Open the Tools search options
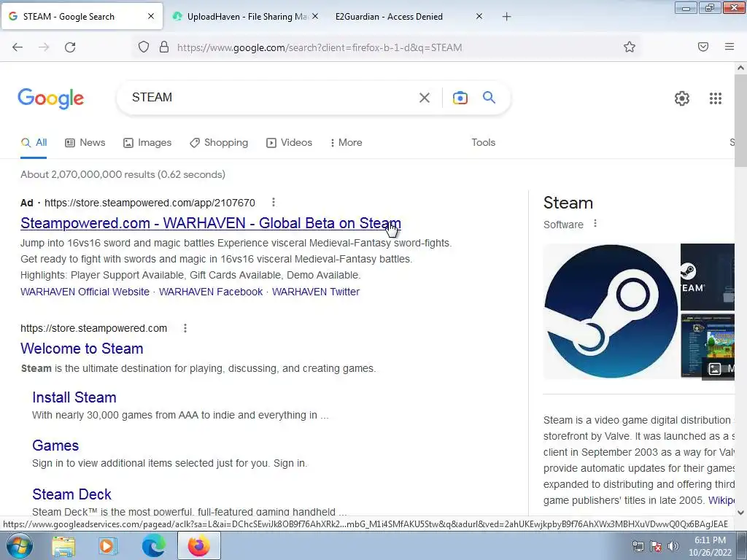Screen dimensions: 747x560 coord(483,142)
